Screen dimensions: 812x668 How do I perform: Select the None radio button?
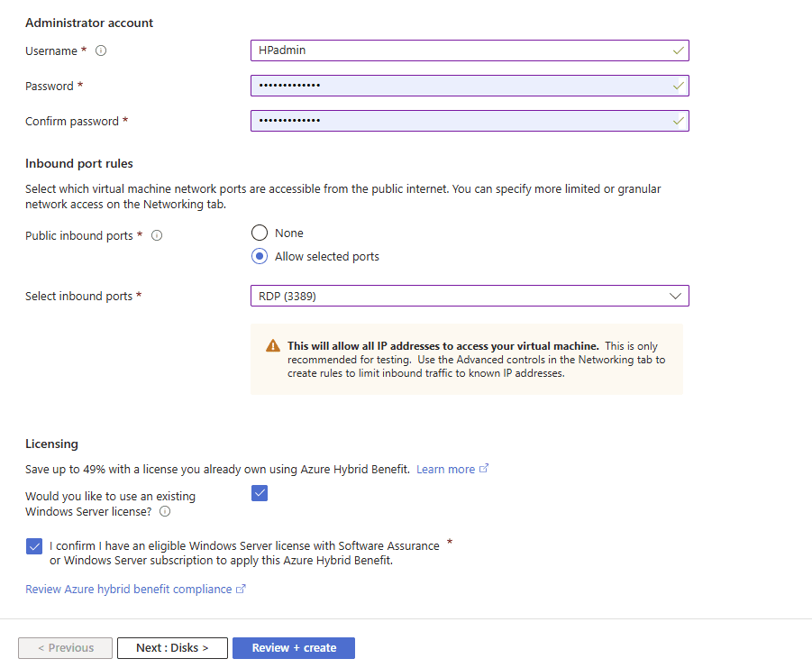(x=260, y=233)
